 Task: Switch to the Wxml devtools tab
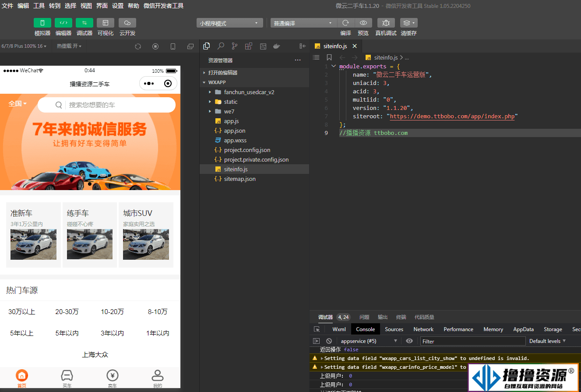pyautogui.click(x=339, y=329)
